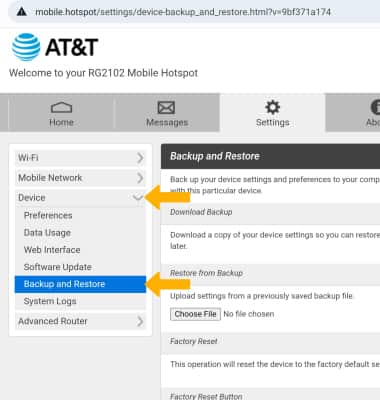Switch to the Home tab
The width and height of the screenshot is (380, 400).
61,113
